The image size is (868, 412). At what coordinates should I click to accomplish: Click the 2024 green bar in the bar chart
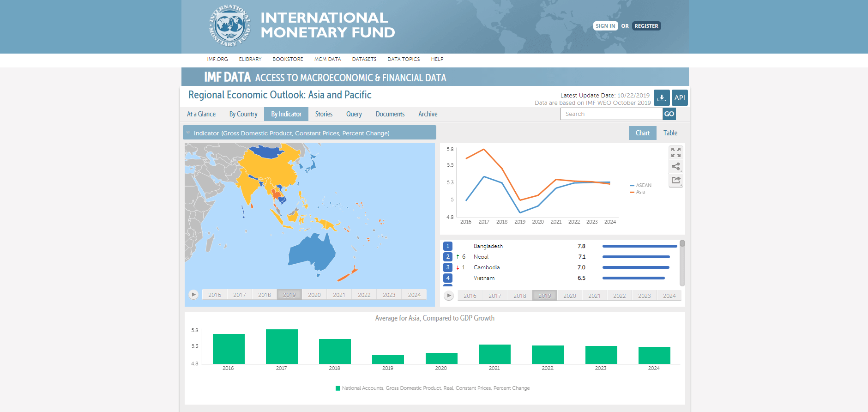[654, 355]
